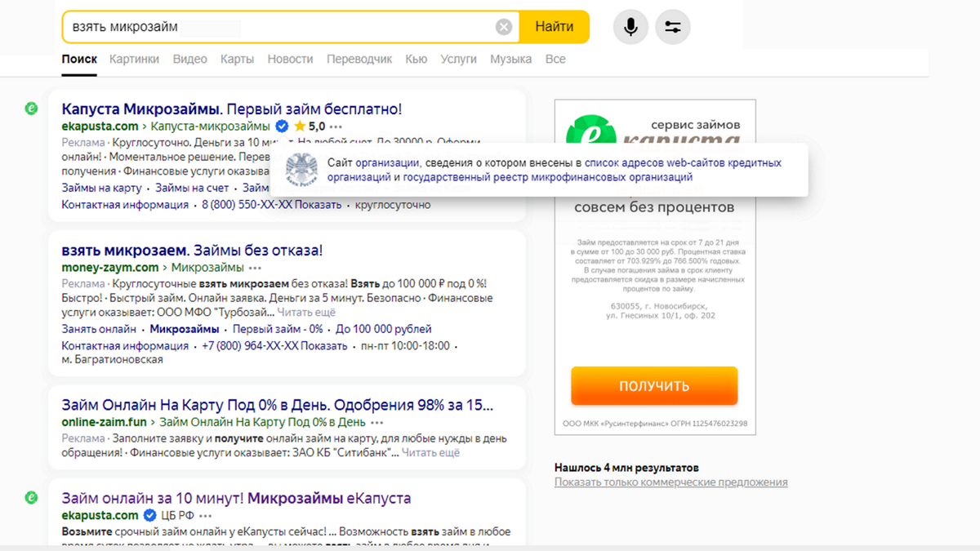Screen dimensions: 980x551
Task: Click the green eKapusta favicon beside Займ онлайн за 10 минут
Action: click(x=31, y=496)
